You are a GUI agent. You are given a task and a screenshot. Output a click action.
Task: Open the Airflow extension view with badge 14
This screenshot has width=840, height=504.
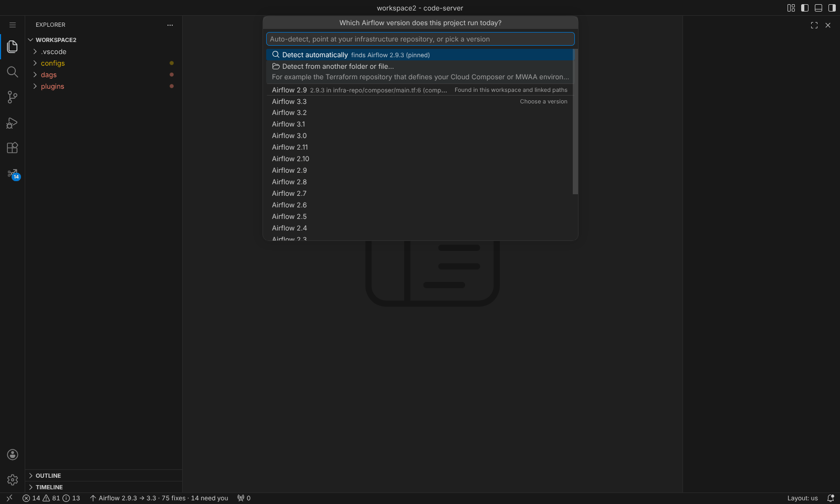tap(13, 174)
